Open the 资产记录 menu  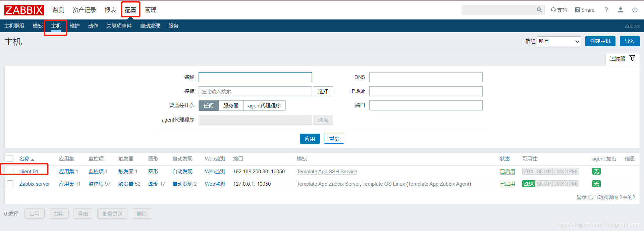84,10
